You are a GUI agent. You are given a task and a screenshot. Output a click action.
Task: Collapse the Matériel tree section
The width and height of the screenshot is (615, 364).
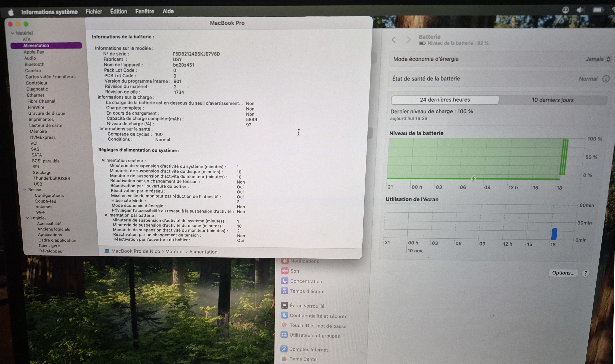click(12, 33)
